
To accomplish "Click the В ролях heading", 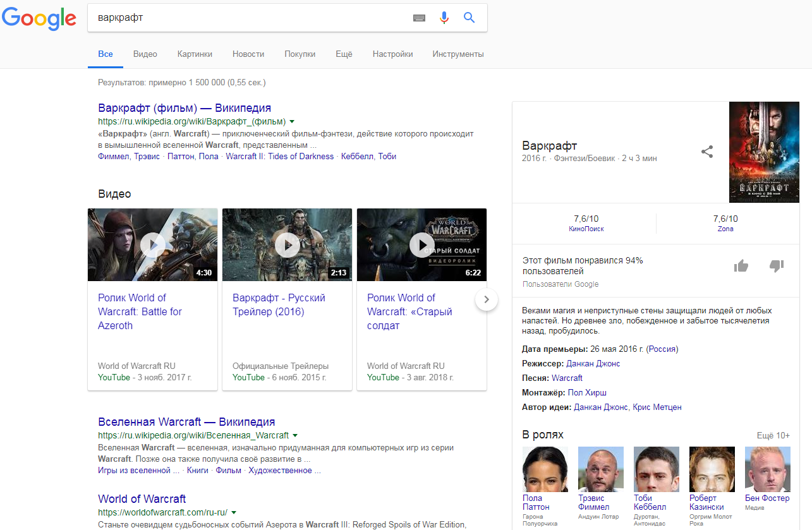I will coord(543,435).
